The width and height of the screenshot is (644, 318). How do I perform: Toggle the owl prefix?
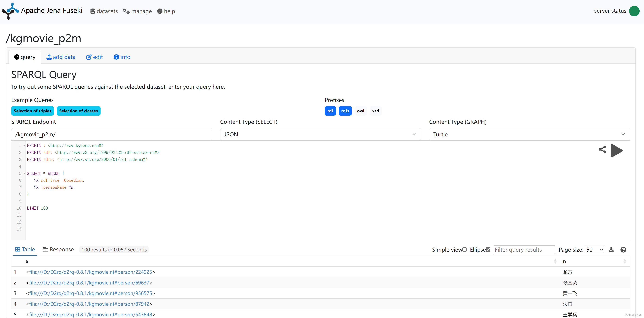click(360, 111)
